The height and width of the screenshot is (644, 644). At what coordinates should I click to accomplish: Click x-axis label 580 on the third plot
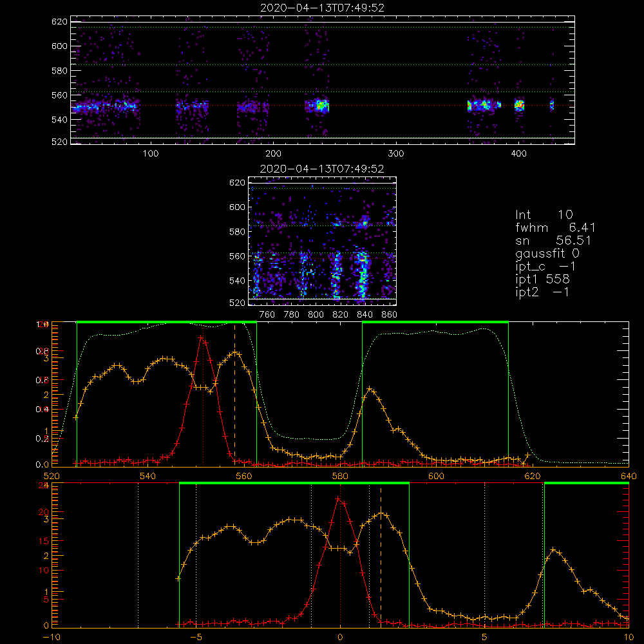pyautogui.click(x=340, y=476)
